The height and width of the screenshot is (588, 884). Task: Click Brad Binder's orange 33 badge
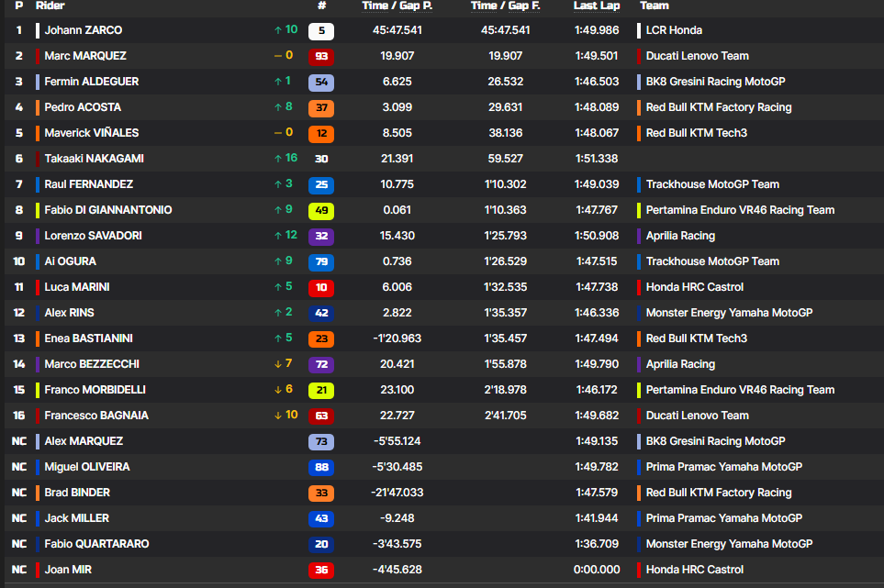(321, 493)
